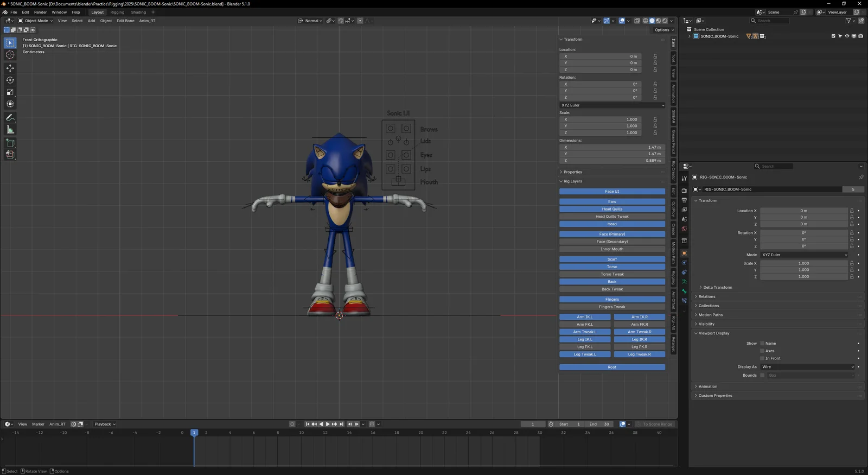
Task: Open the Display As Wire dropdown
Action: (x=808, y=367)
